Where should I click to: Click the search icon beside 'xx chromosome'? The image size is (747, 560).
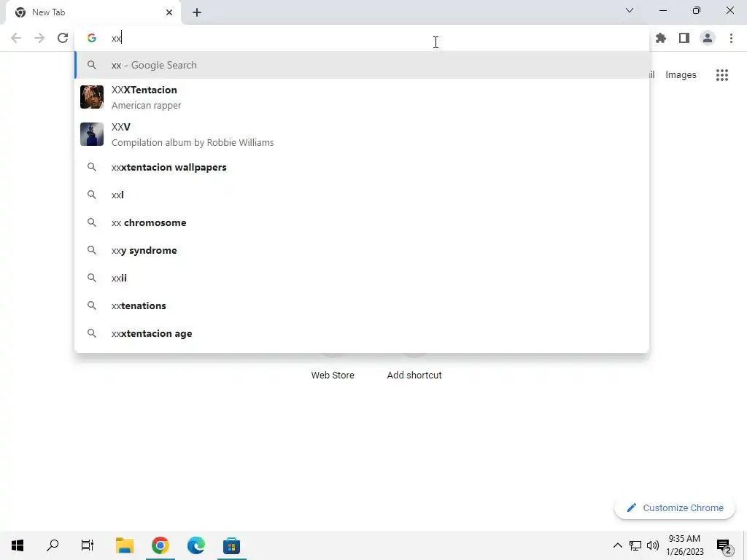tap(91, 222)
